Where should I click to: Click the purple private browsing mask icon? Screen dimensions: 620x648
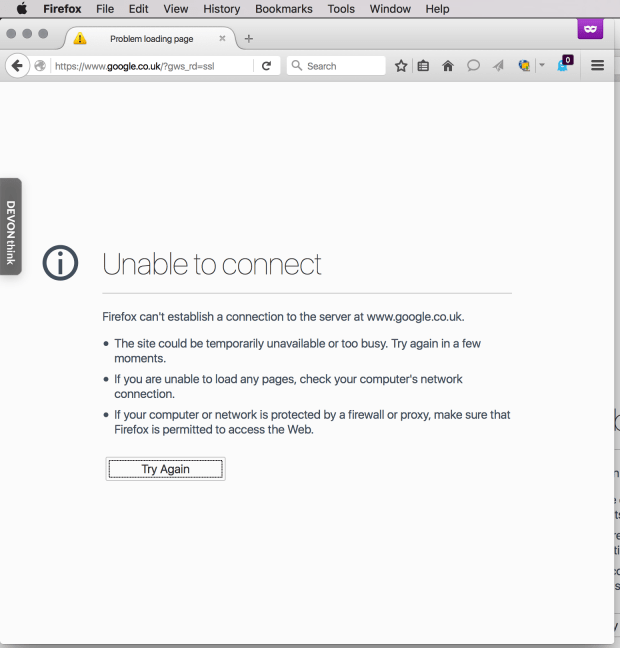tap(590, 29)
